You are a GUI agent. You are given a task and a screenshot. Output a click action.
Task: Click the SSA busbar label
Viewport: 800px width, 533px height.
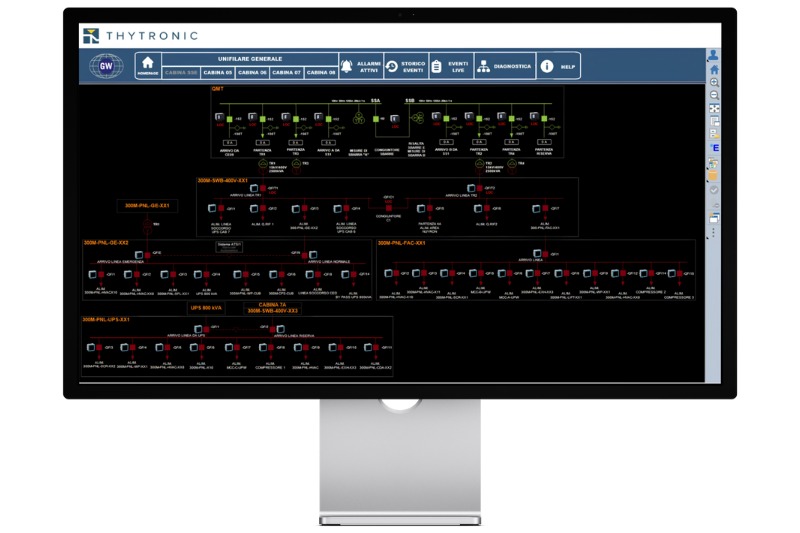[x=376, y=101]
